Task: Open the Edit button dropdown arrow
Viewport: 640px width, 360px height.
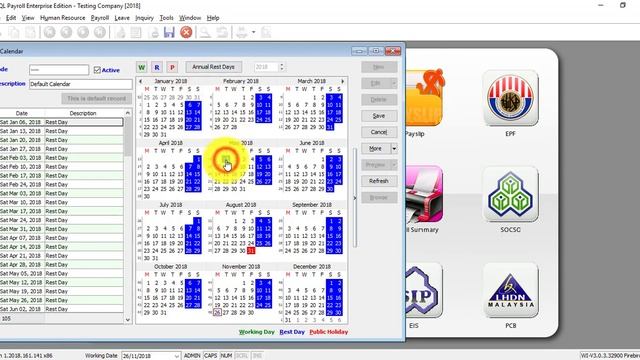Action: 394,83
